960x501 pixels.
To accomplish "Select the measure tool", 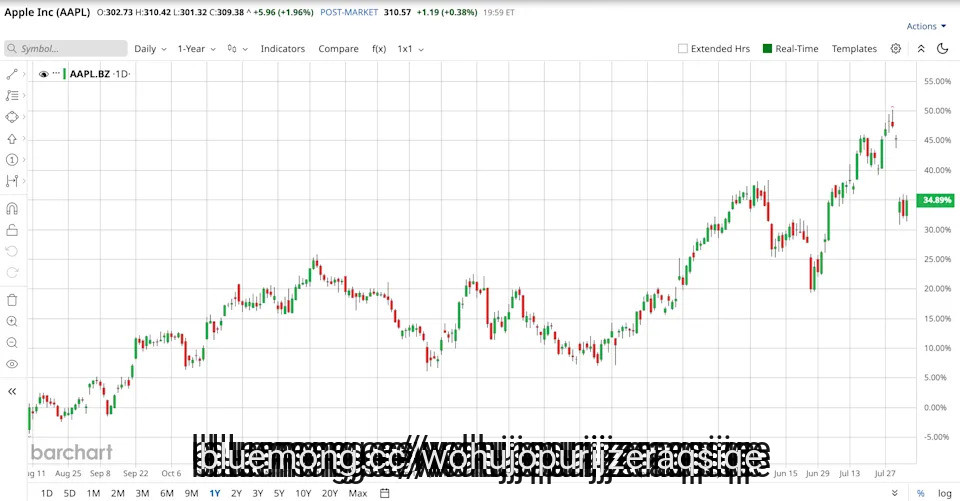I will [x=12, y=181].
